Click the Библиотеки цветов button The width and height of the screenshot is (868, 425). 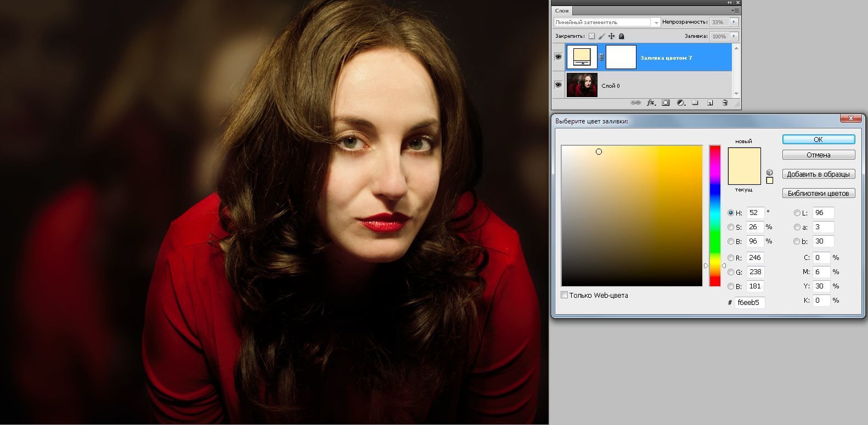pos(818,193)
